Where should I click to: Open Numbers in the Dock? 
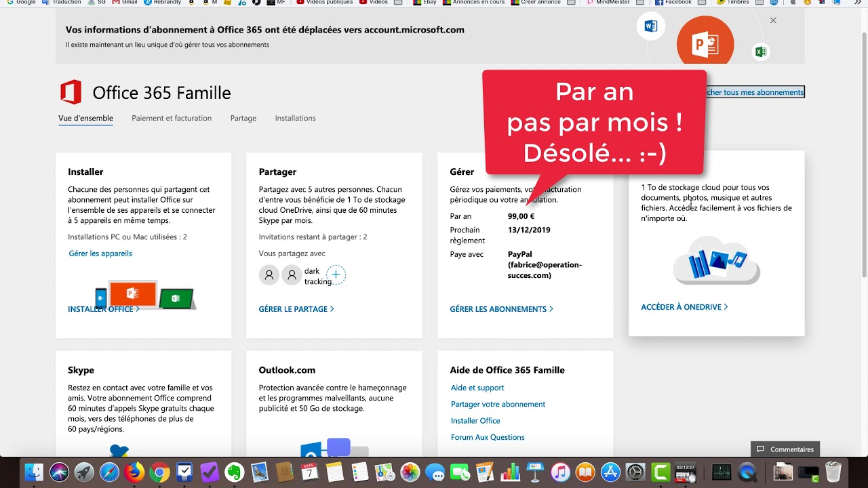(510, 472)
